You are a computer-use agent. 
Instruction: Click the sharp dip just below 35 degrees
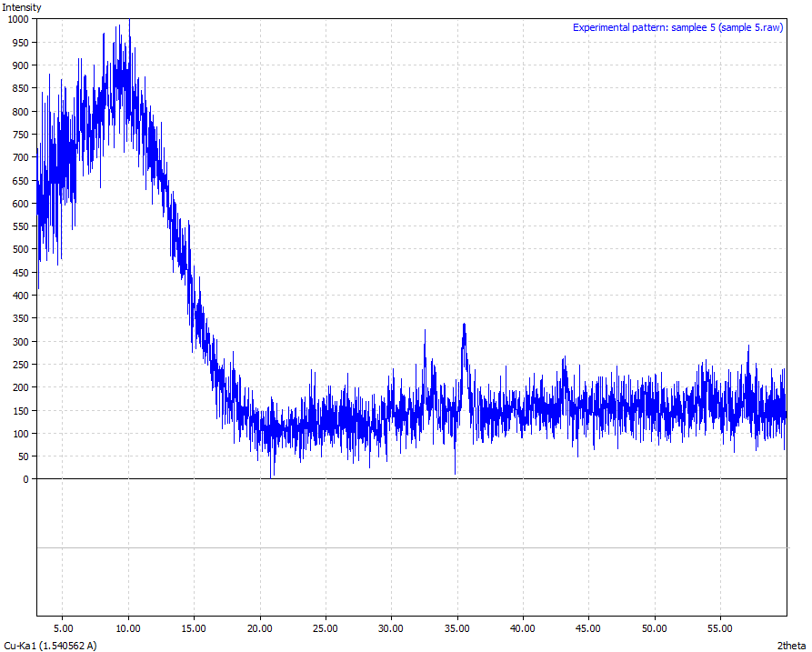tap(455, 471)
